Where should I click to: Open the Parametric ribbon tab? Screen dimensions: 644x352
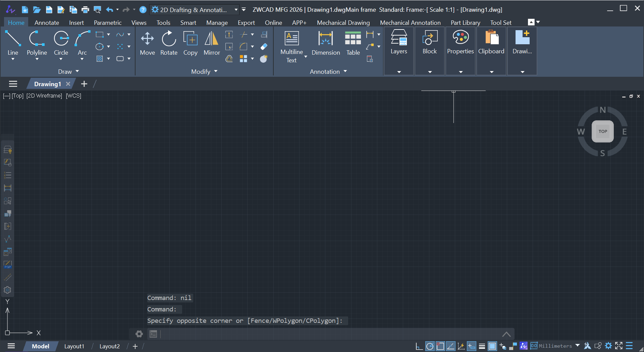click(x=108, y=22)
